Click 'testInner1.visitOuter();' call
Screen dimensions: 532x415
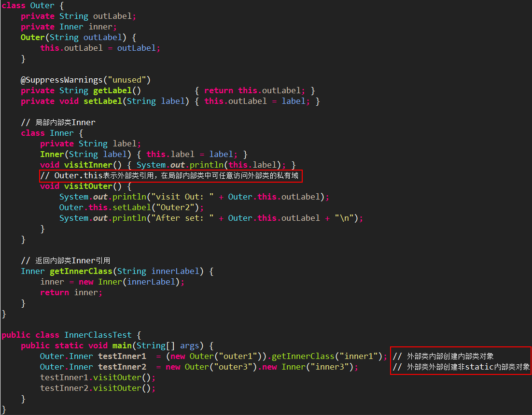[x=98, y=377]
